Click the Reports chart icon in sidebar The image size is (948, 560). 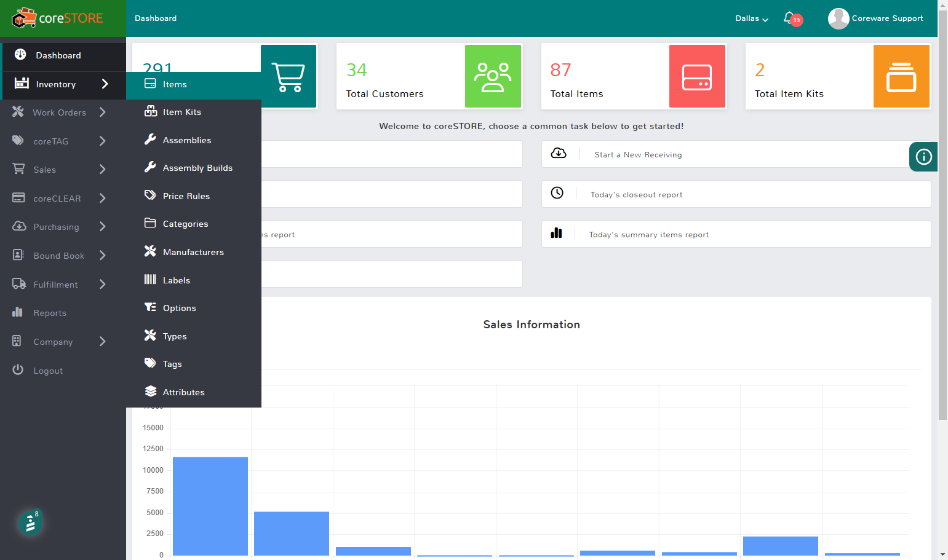pos(17,312)
